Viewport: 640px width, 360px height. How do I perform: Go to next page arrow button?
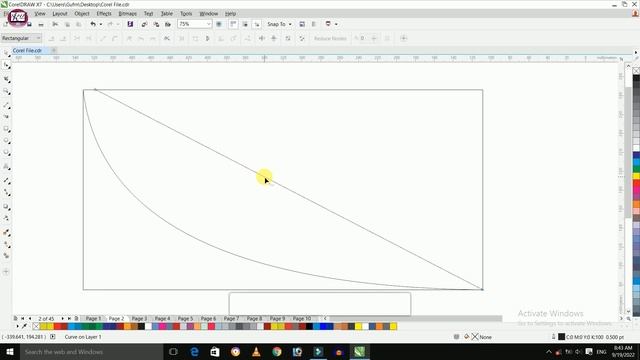click(62, 318)
